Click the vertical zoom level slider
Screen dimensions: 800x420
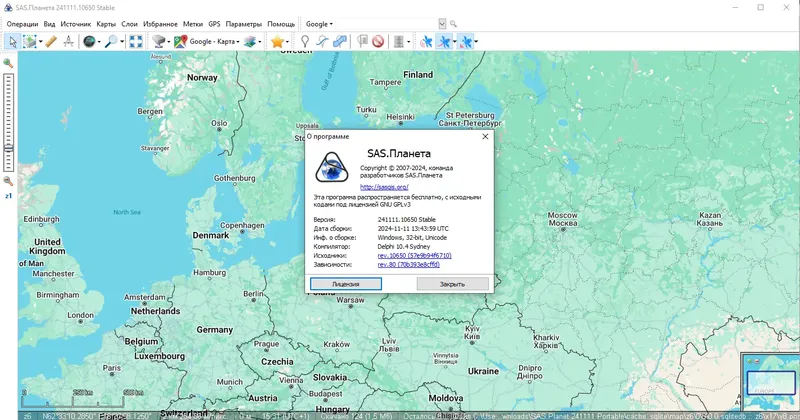[8, 122]
